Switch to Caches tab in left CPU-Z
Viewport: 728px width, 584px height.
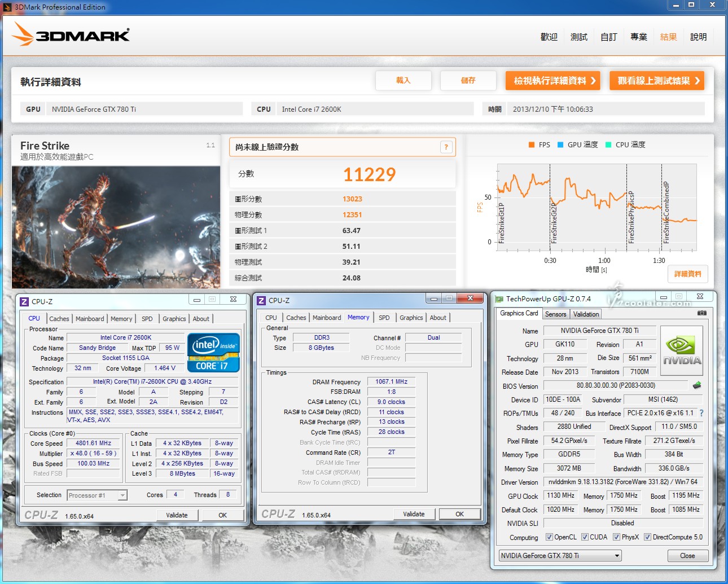click(x=59, y=319)
